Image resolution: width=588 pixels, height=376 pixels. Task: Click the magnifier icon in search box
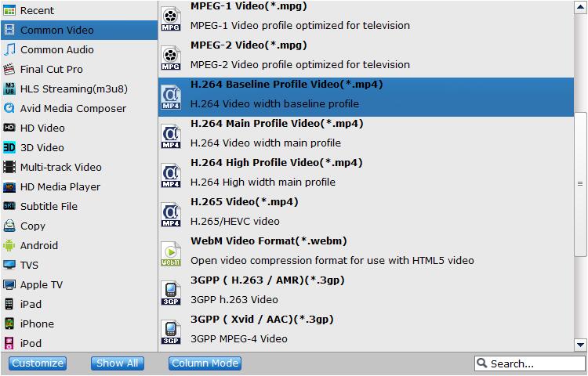(482, 363)
